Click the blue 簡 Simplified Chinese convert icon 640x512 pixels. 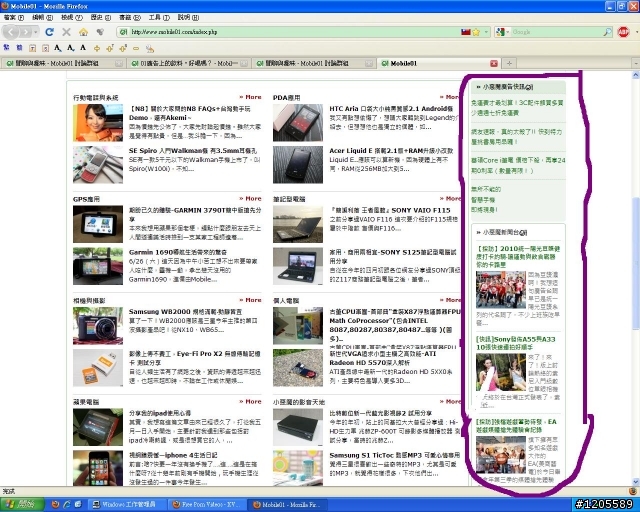click(19, 48)
